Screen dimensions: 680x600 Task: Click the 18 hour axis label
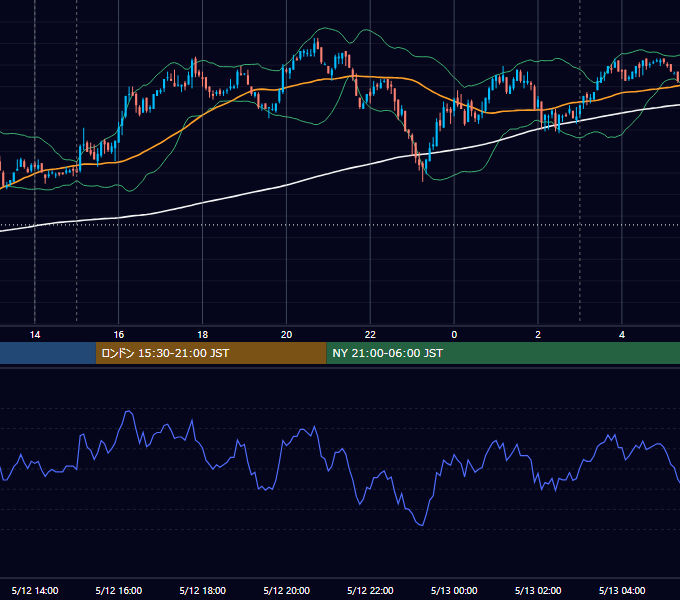click(203, 335)
